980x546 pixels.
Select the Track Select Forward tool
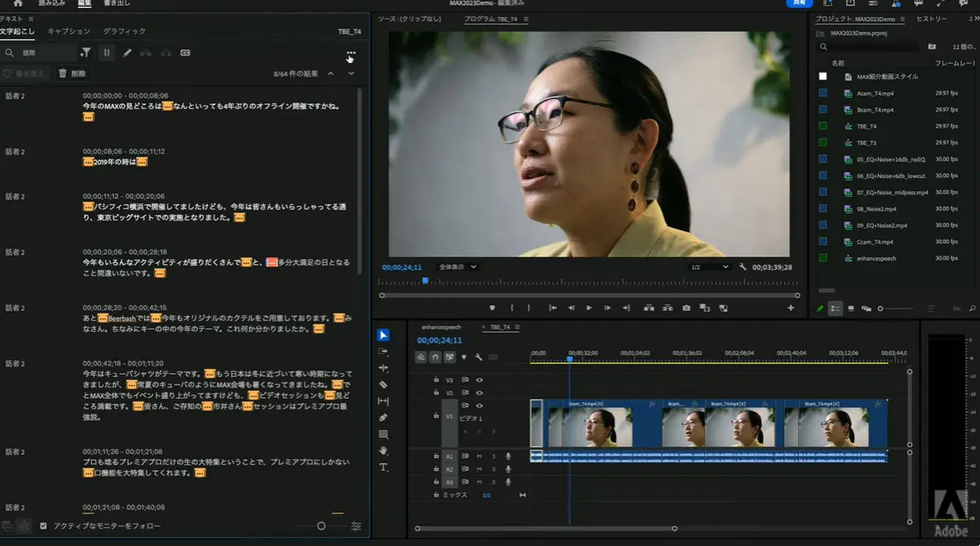pyautogui.click(x=383, y=352)
